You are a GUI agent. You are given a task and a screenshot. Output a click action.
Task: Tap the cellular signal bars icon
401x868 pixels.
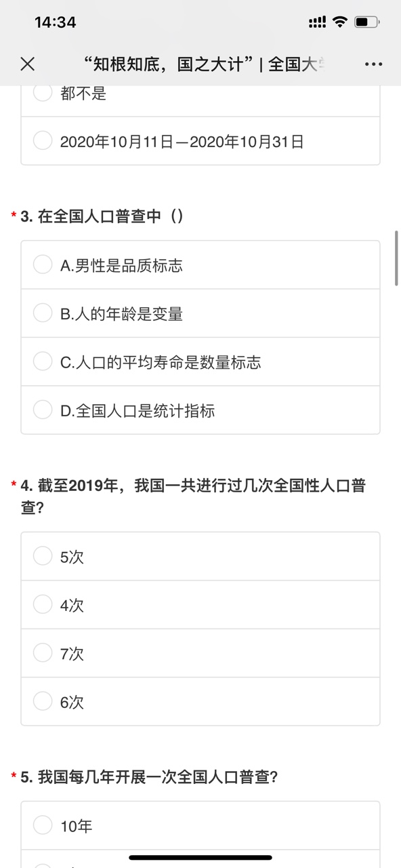pos(317,22)
